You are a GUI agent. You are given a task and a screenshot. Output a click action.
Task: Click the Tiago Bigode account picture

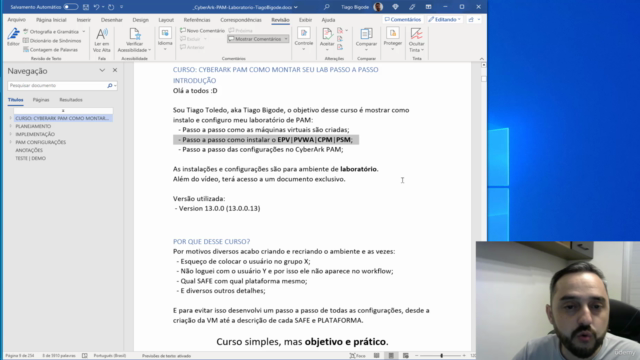[378, 7]
